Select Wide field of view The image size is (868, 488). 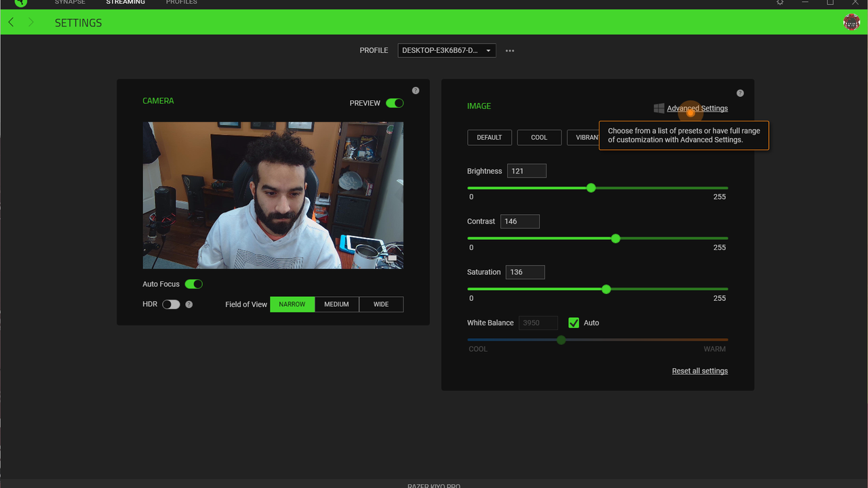(x=381, y=304)
